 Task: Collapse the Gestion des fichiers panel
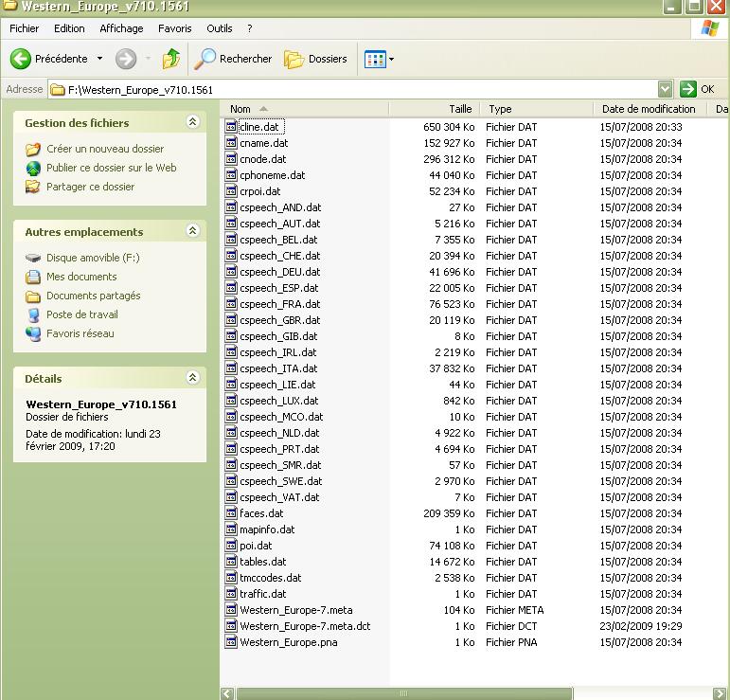pyautogui.click(x=193, y=122)
